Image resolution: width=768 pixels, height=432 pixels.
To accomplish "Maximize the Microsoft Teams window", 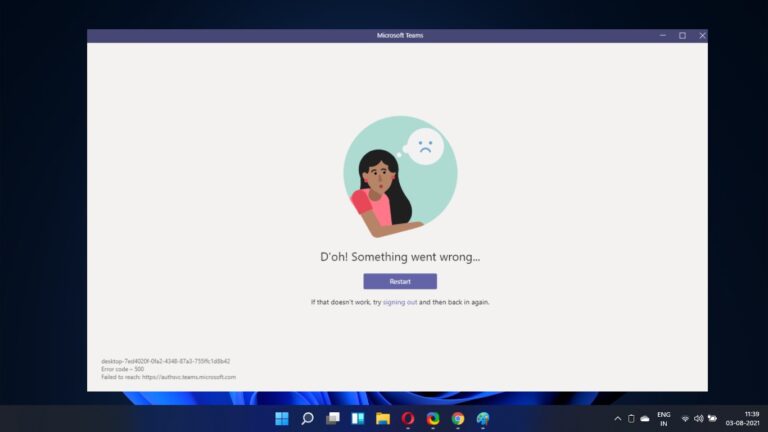I will pos(682,35).
